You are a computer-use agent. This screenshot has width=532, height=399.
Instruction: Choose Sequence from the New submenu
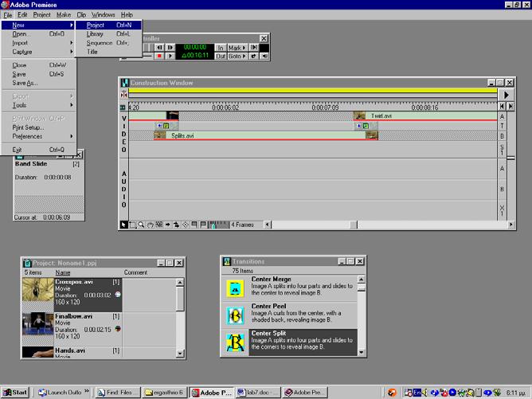click(108, 43)
